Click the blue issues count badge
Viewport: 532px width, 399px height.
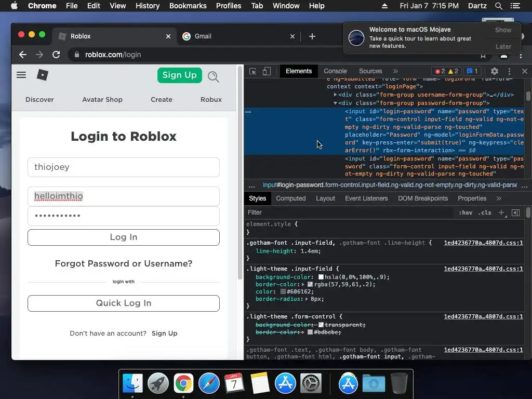point(472,71)
